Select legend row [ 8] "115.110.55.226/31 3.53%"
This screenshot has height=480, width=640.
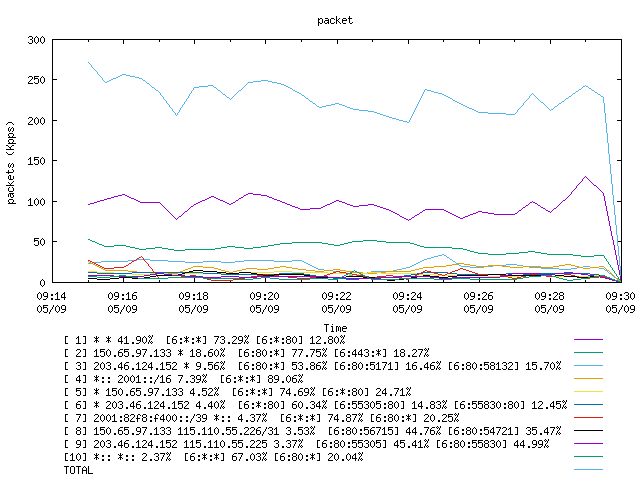pyautogui.click(x=313, y=431)
